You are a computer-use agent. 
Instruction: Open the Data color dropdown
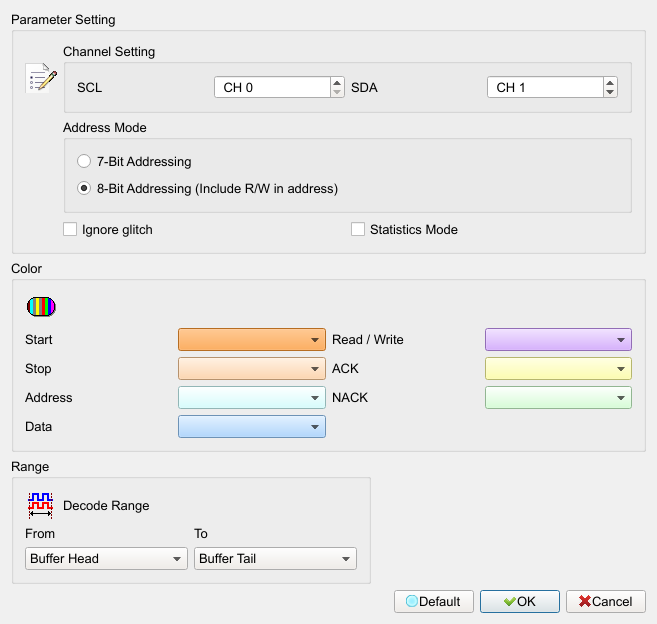[x=252, y=427]
